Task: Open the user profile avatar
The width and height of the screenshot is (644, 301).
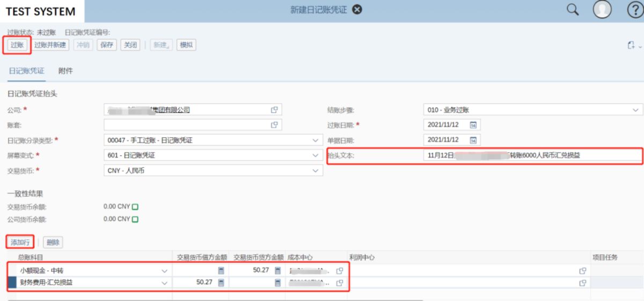Action: [602, 10]
